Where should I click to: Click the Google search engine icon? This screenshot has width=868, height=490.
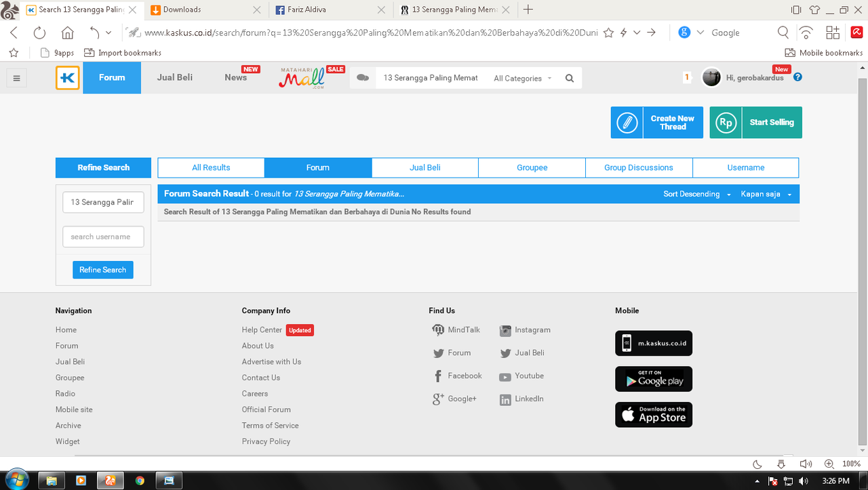point(684,33)
